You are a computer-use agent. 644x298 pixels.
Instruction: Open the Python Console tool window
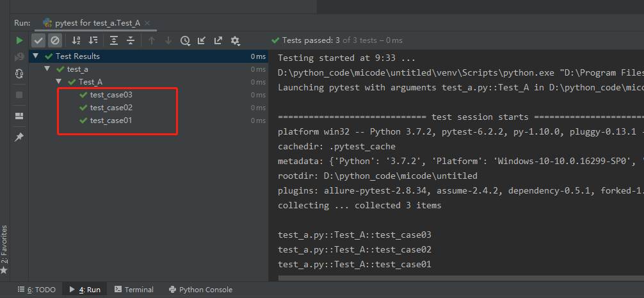point(201,290)
